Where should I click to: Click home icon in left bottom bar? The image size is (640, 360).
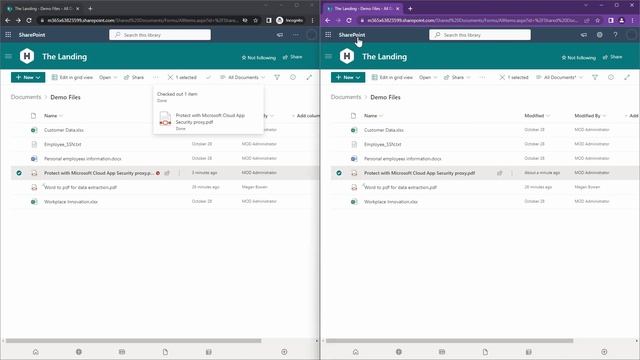coord(36,352)
